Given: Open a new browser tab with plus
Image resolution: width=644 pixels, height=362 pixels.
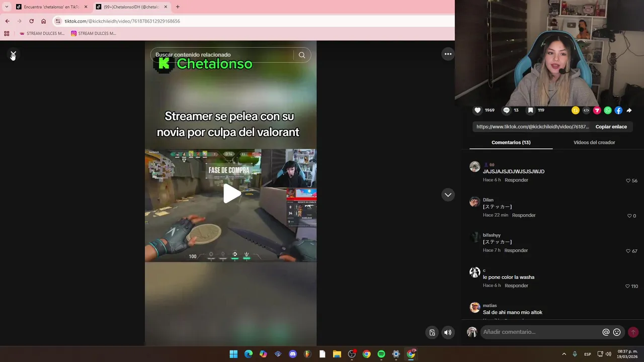Looking at the screenshot, I should 178,7.
